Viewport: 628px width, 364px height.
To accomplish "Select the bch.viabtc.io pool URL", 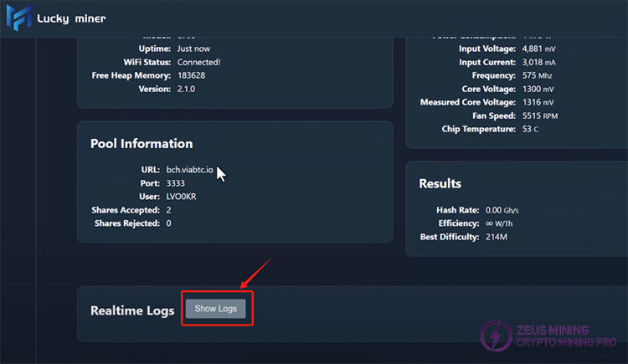I will 190,170.
